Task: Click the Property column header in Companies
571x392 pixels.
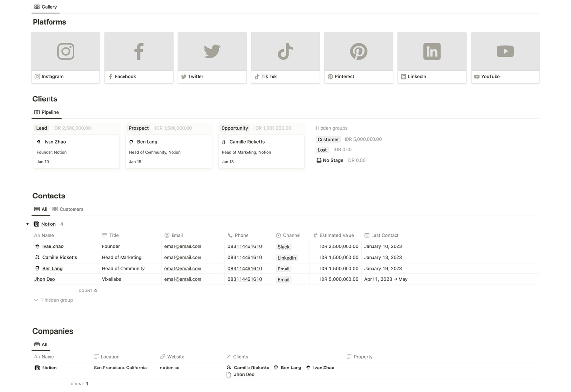Action: tap(359, 357)
